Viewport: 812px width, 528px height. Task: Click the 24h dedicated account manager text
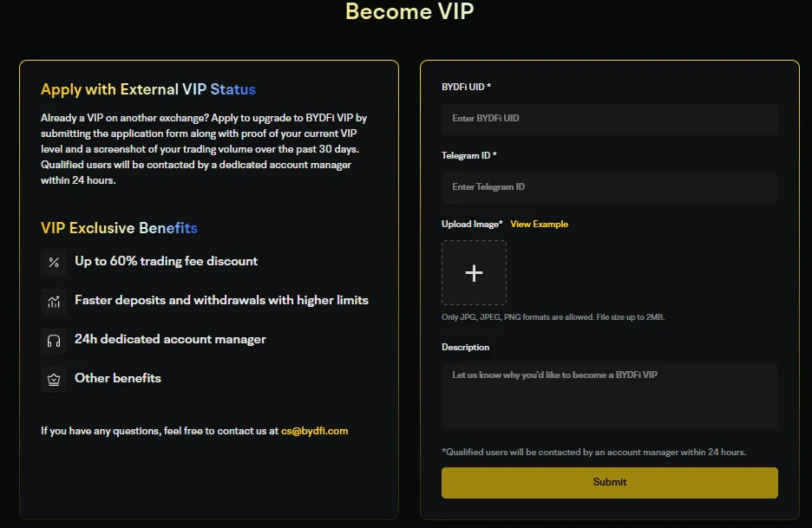170,339
